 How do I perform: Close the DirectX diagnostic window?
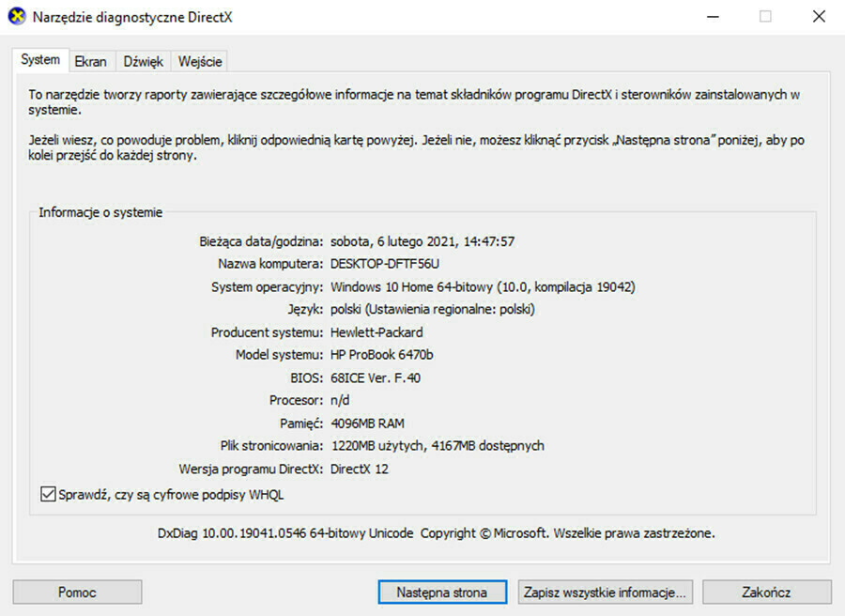click(x=819, y=17)
